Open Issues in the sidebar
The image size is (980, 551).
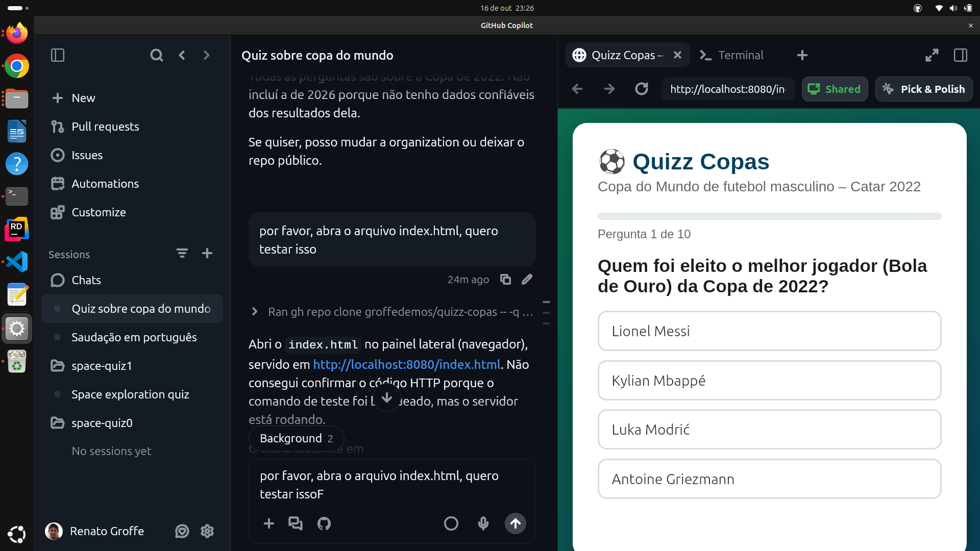click(132, 155)
